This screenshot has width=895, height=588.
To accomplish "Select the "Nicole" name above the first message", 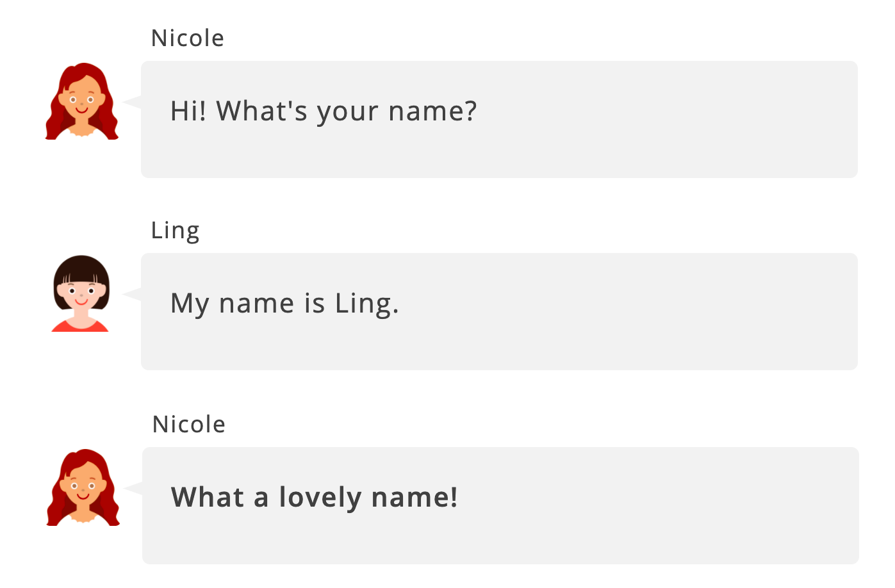I will coord(188,38).
